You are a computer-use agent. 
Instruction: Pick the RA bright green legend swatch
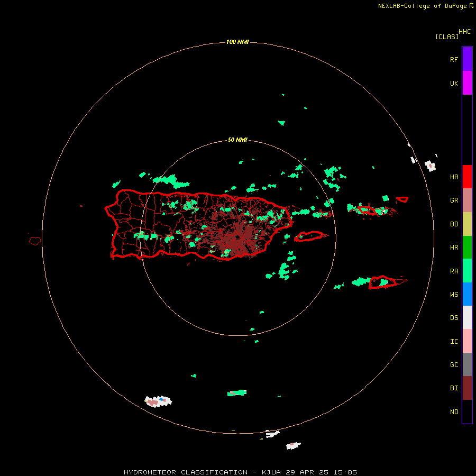[467, 271]
